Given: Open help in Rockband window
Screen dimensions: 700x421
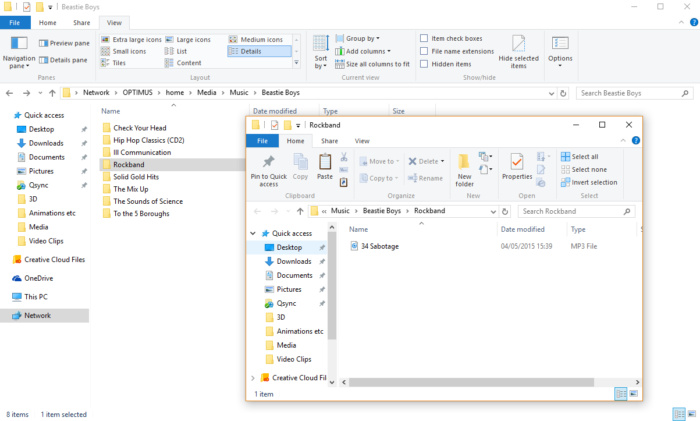Looking at the screenshot, I should (636, 141).
